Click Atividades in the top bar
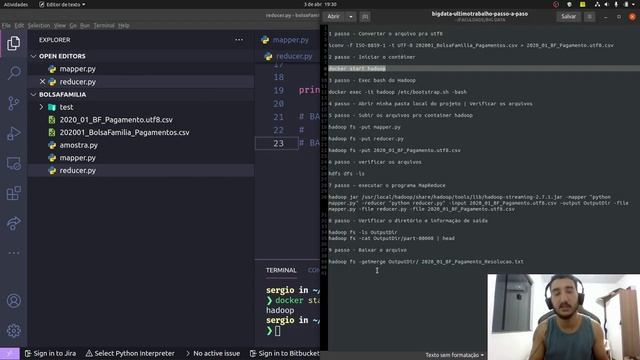The height and width of the screenshot is (360, 640). pyautogui.click(x=16, y=4)
